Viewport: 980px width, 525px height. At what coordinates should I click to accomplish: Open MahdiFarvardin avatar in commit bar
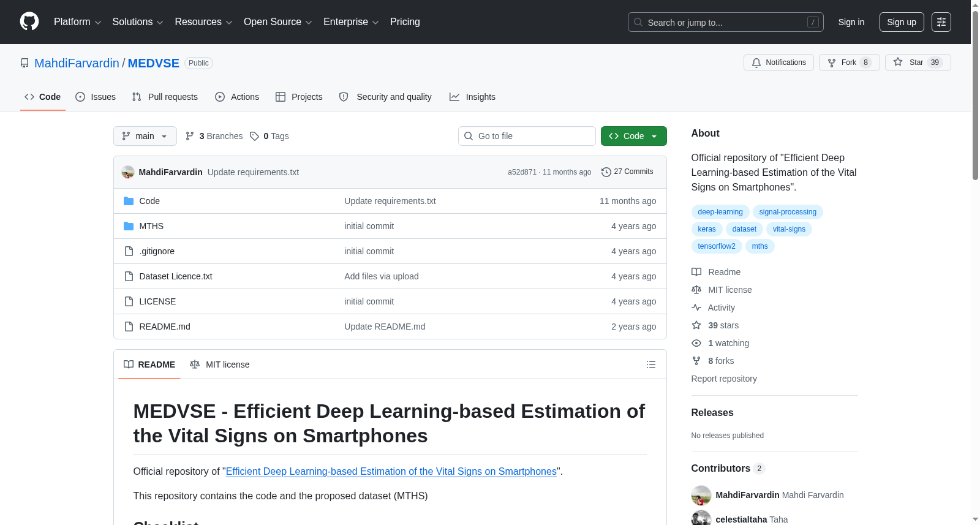[128, 172]
